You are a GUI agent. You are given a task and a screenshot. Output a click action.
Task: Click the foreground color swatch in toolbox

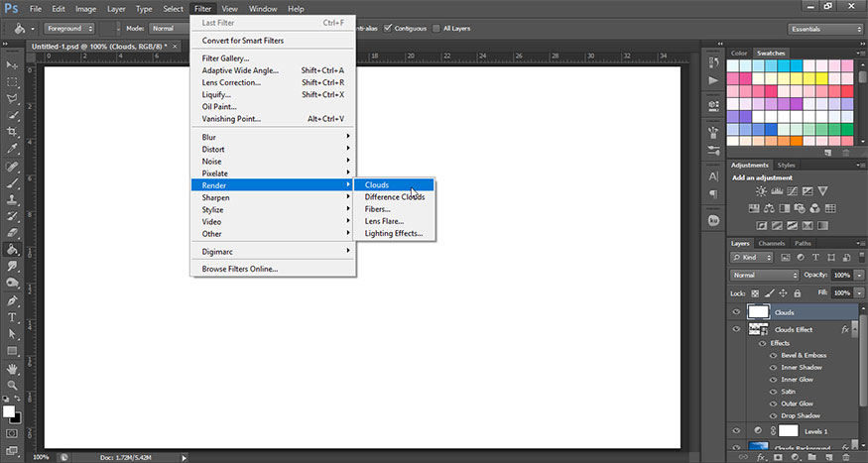[x=9, y=410]
